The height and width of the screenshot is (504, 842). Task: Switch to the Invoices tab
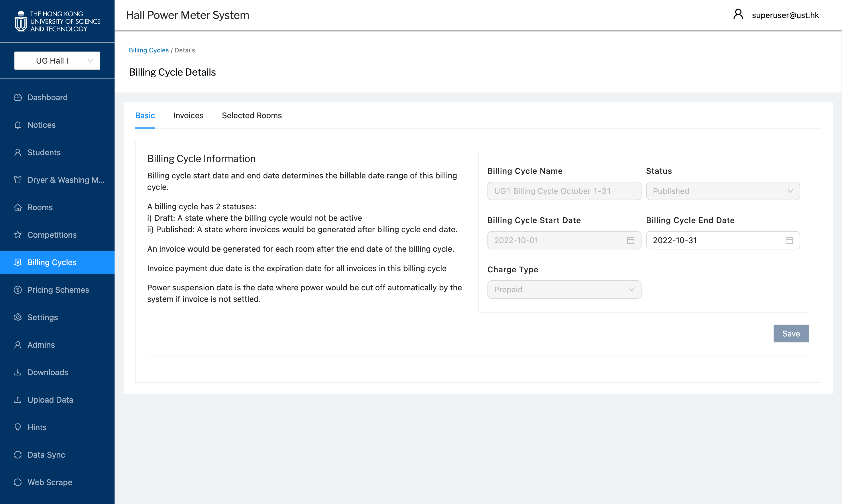click(188, 115)
